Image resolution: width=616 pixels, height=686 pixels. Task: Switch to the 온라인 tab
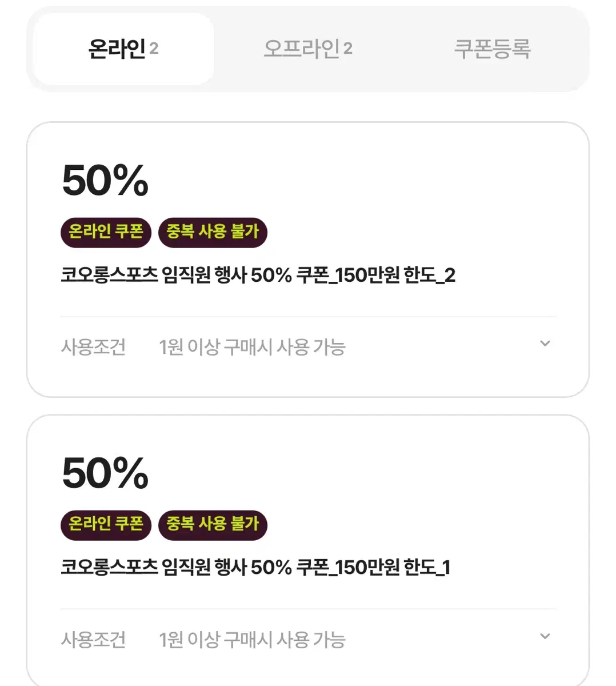pos(123,49)
